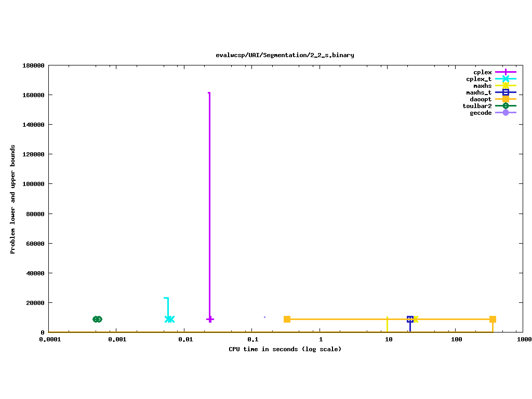Click the y-axis label Problem lower and upper bounds
This screenshot has height=399, width=532.
(x=13, y=199)
